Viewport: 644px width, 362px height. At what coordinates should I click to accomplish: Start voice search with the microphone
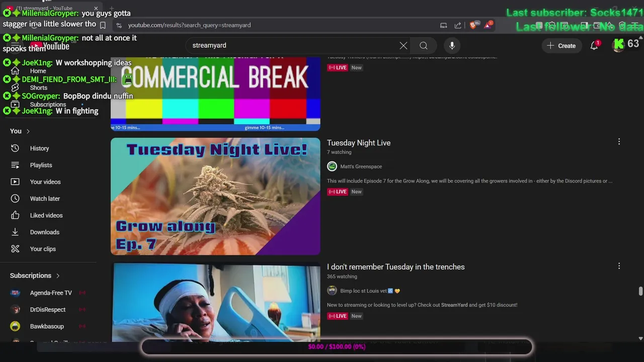(x=452, y=45)
